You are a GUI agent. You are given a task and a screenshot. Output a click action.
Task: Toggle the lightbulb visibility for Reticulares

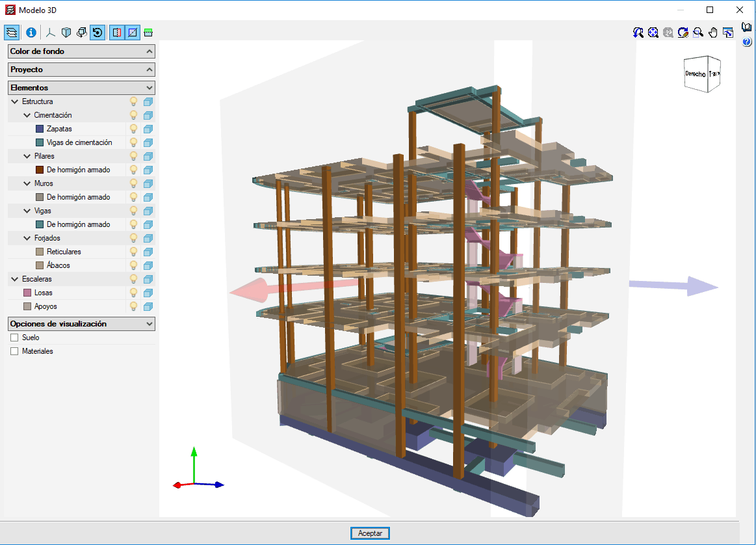133,252
